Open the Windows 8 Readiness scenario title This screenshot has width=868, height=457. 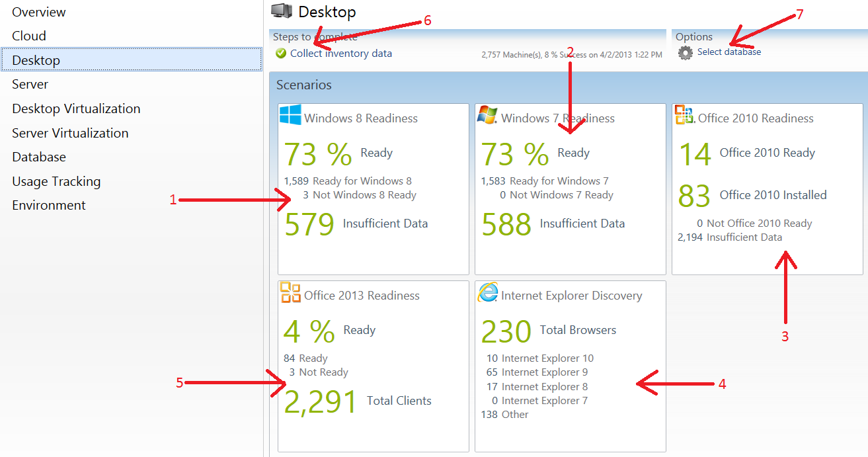tap(361, 118)
